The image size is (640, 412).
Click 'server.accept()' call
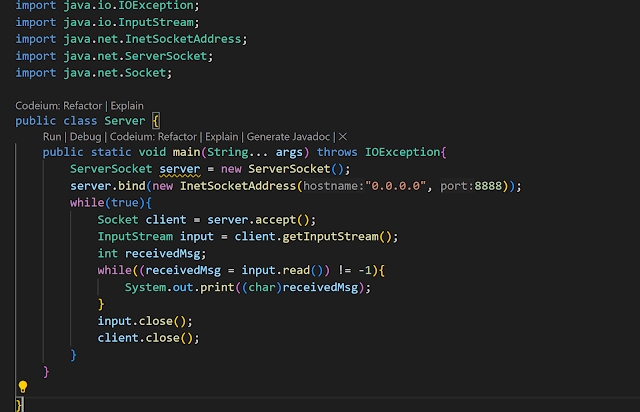258,220
